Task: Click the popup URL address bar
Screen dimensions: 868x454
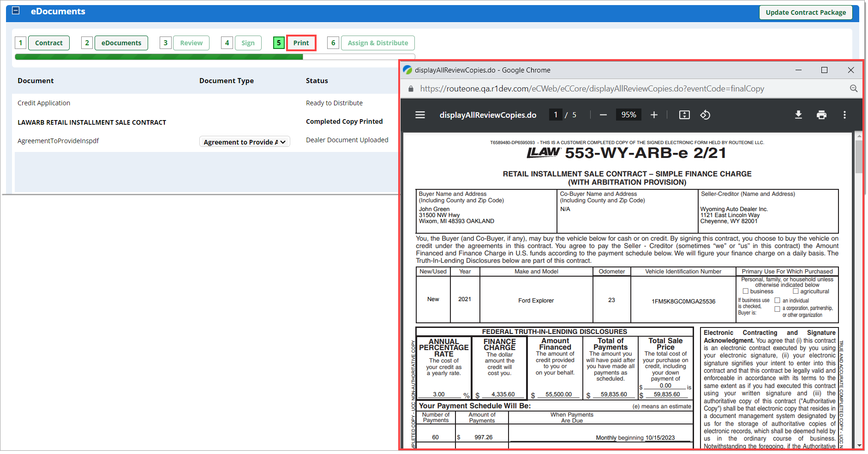Action: (592, 89)
